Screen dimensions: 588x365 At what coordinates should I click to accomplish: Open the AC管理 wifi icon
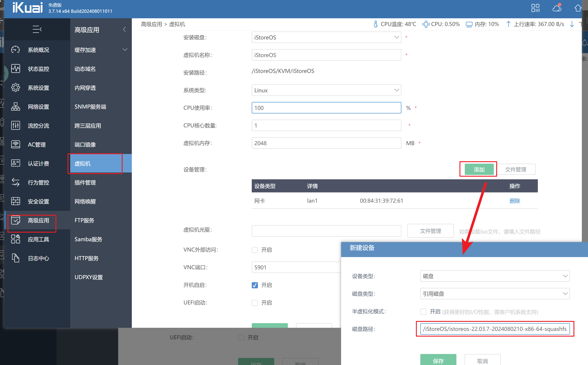point(15,144)
